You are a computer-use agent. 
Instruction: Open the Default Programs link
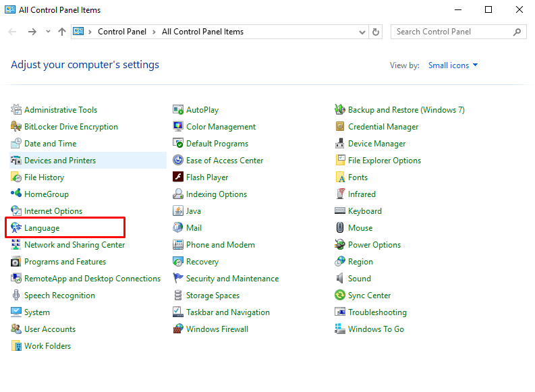(x=217, y=144)
